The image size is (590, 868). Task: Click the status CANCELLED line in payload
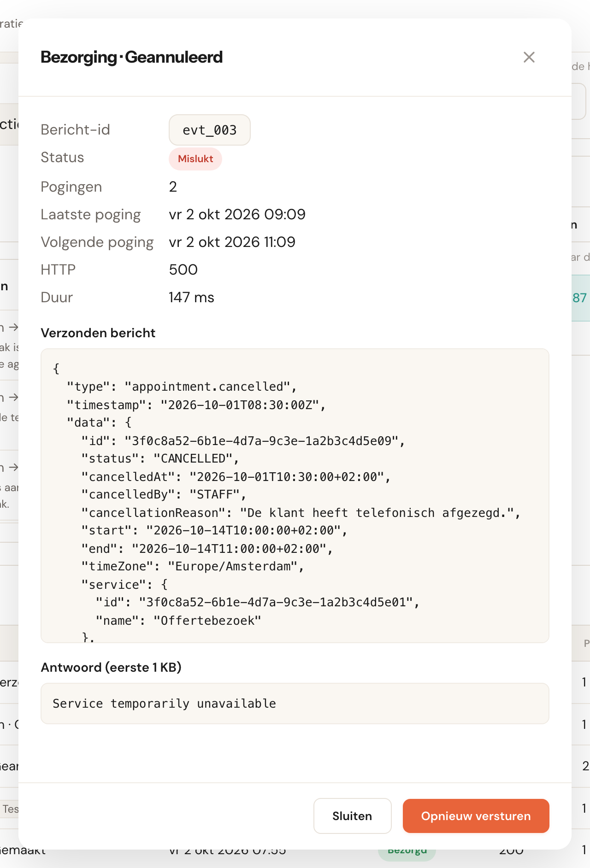tap(160, 458)
